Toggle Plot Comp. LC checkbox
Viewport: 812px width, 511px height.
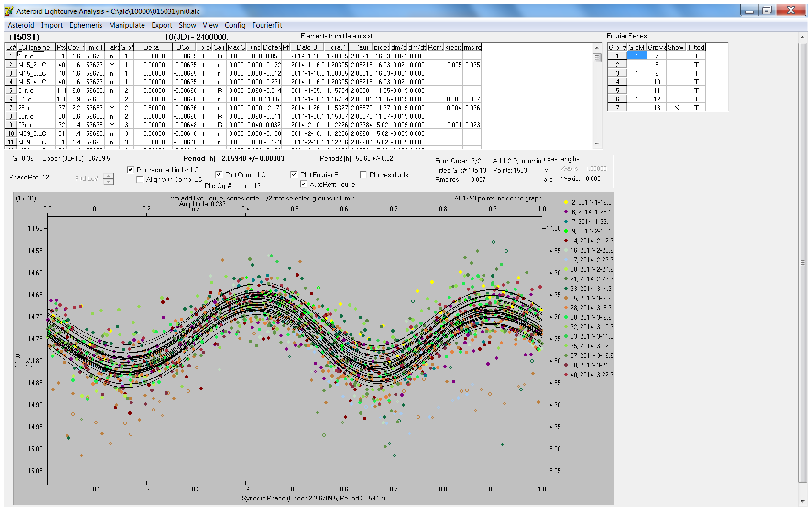(219, 175)
